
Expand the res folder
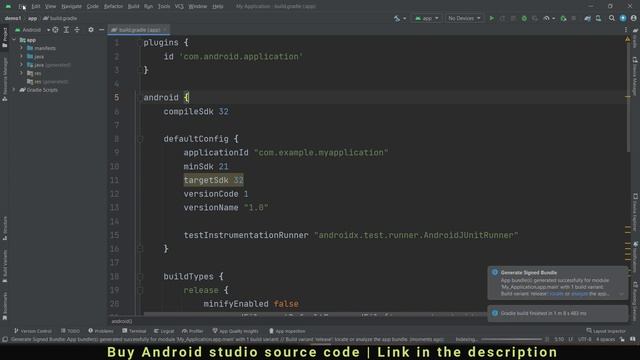(21, 73)
